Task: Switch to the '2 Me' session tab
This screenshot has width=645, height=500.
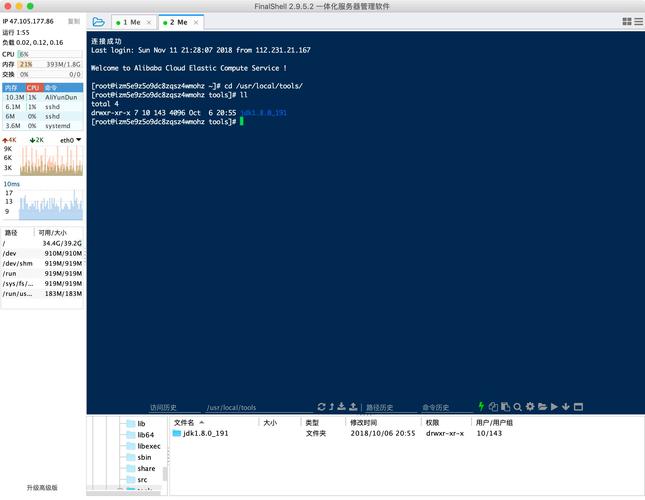Action: click(179, 22)
